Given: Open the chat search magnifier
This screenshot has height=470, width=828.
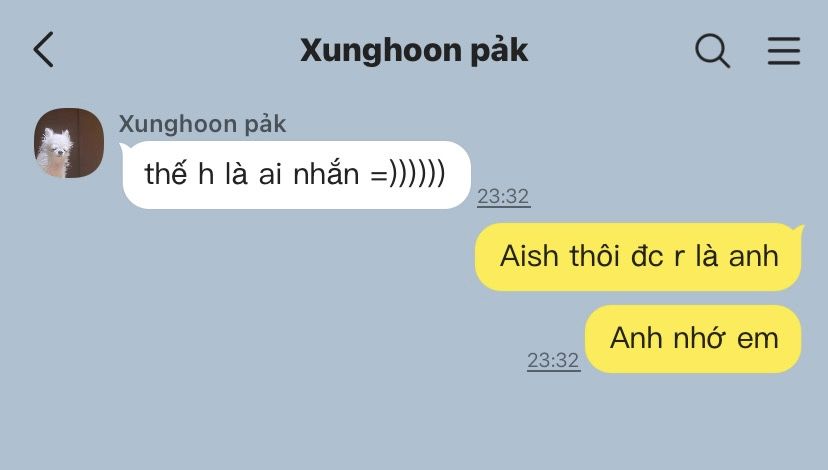Looking at the screenshot, I should pos(712,51).
